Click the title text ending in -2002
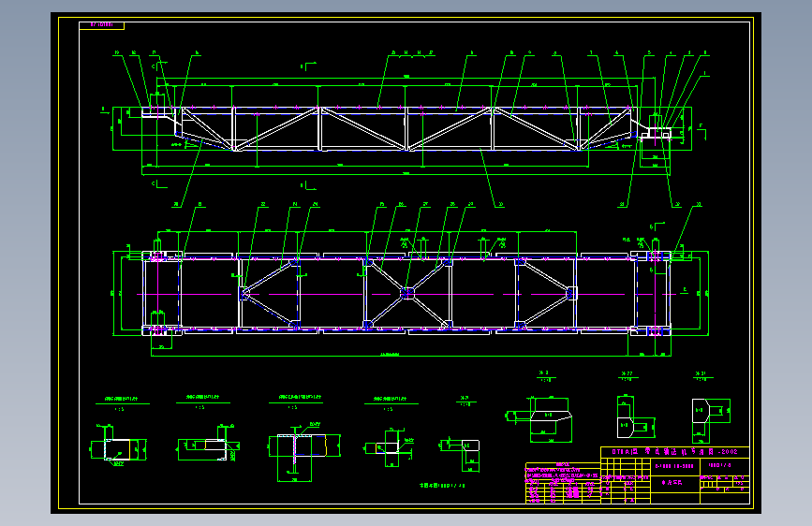 tap(674, 451)
